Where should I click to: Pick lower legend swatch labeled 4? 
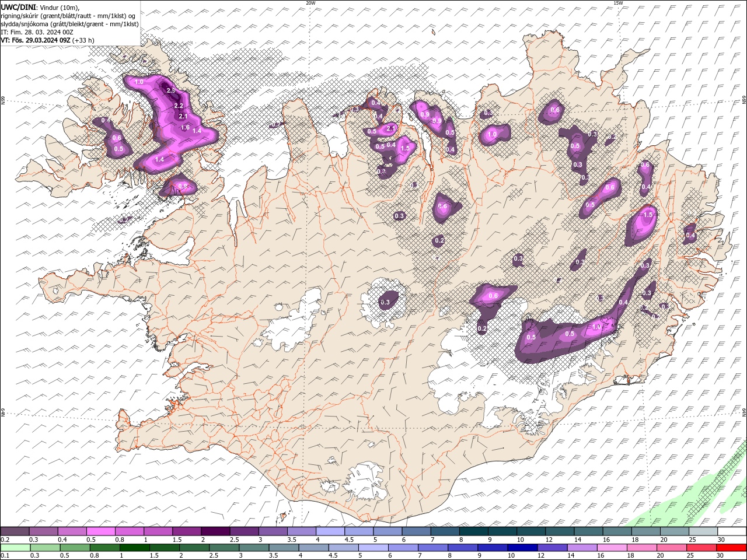[313, 548]
